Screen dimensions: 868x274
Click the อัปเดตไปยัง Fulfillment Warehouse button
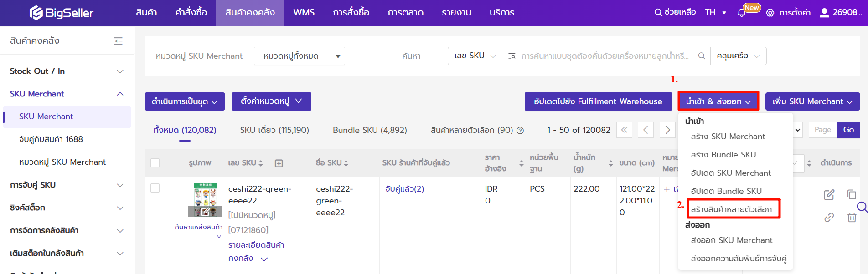[598, 101]
